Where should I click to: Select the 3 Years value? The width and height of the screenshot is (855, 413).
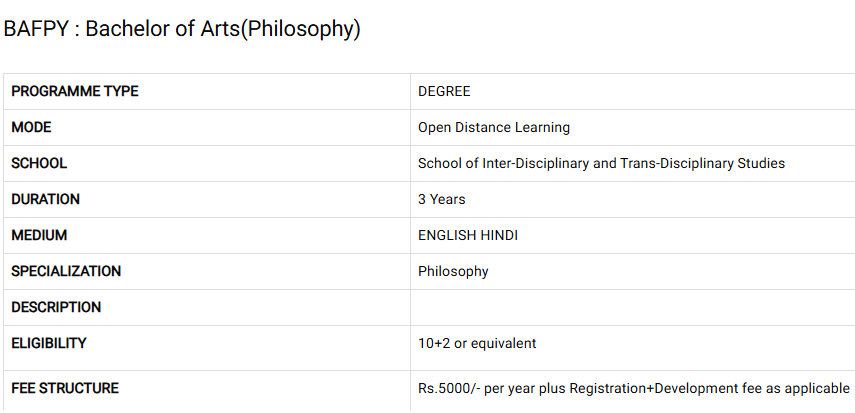click(x=442, y=199)
